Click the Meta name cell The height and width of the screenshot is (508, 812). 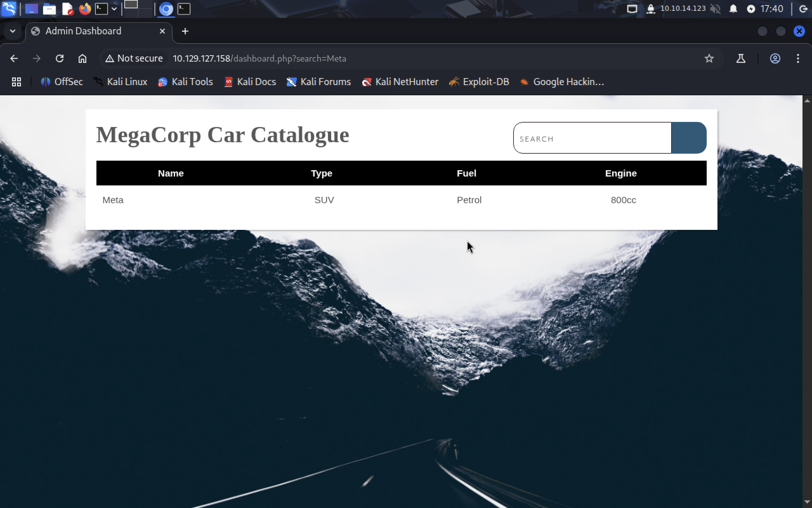113,200
